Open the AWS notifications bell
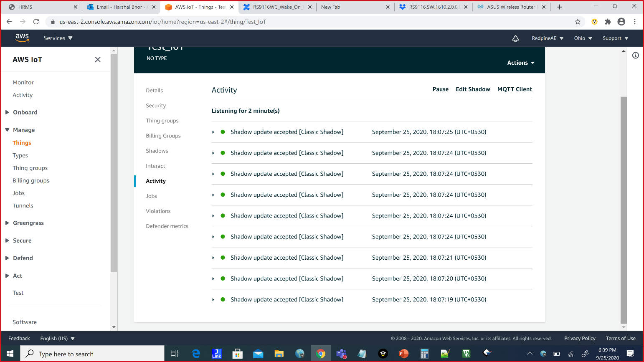The image size is (644, 362). click(515, 38)
